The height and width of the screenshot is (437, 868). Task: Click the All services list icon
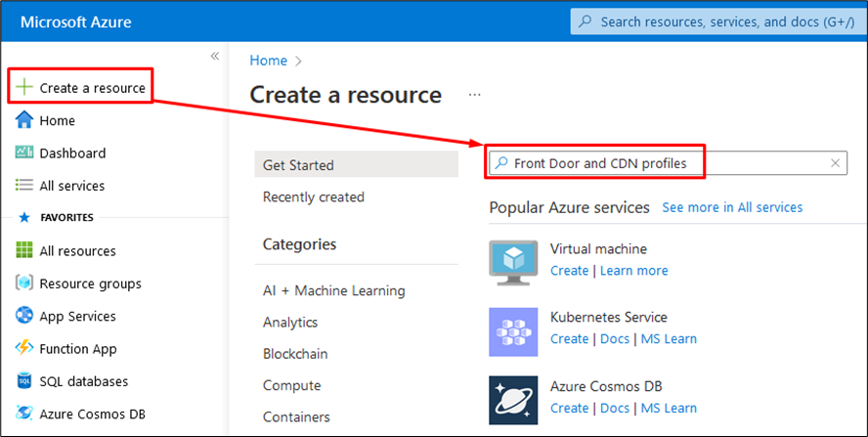click(x=24, y=185)
